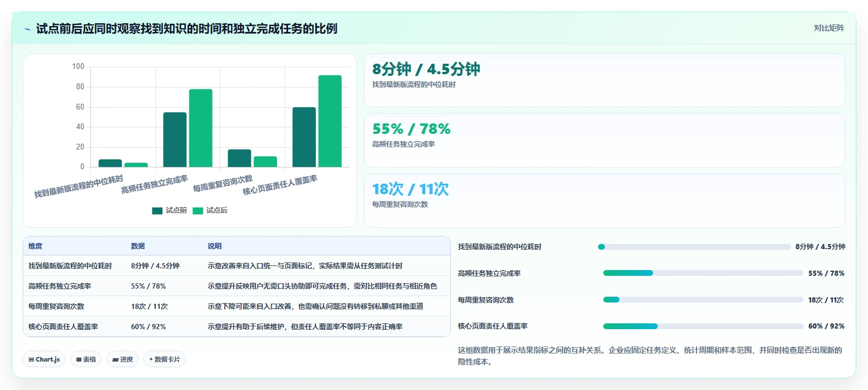The image size is (868, 390).
Task: Click the chart axis label 高频任务独立完成率
Action: [x=154, y=184]
